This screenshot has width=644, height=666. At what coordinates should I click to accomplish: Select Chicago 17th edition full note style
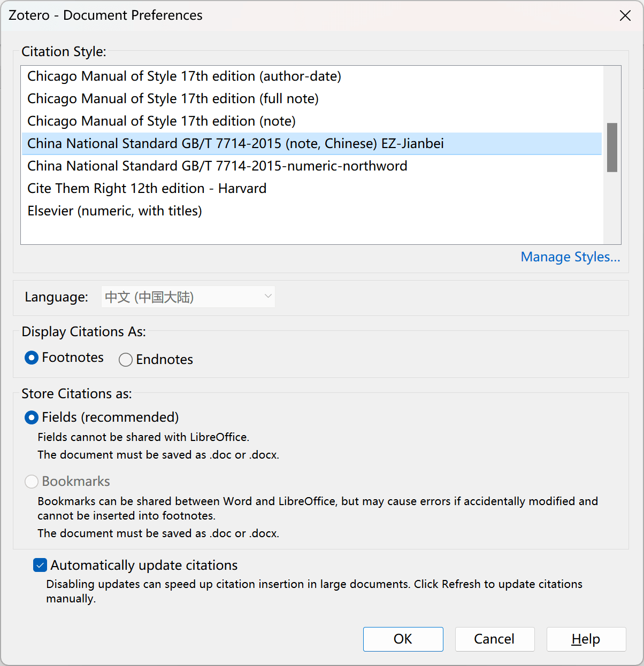tap(173, 99)
